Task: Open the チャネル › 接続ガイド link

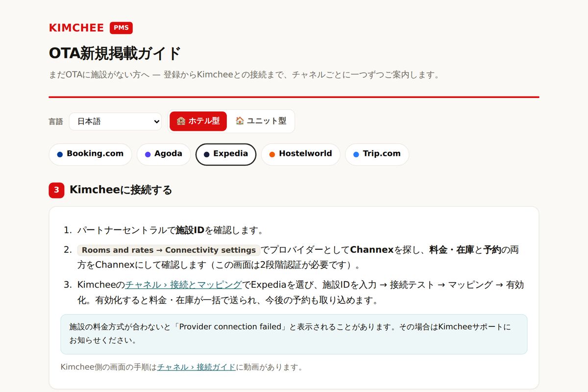Action: click(x=196, y=367)
